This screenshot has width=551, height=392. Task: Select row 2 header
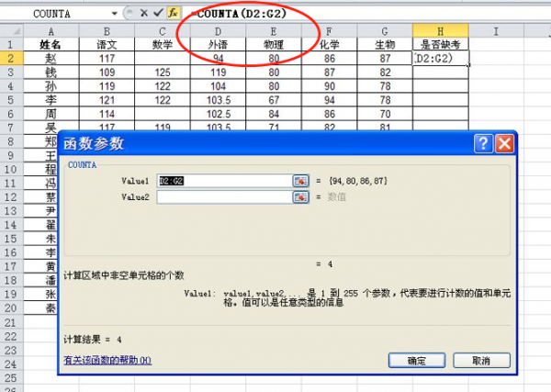[11, 59]
